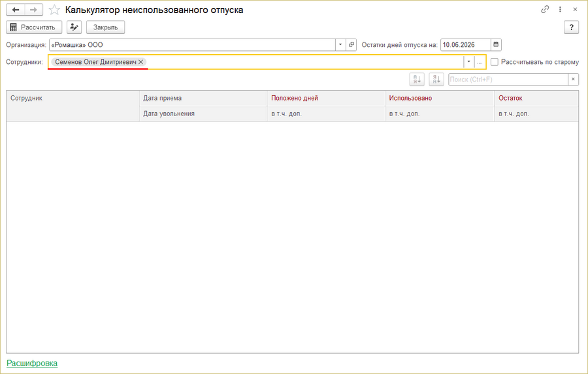Sort table ascending with sort icon

(x=417, y=80)
